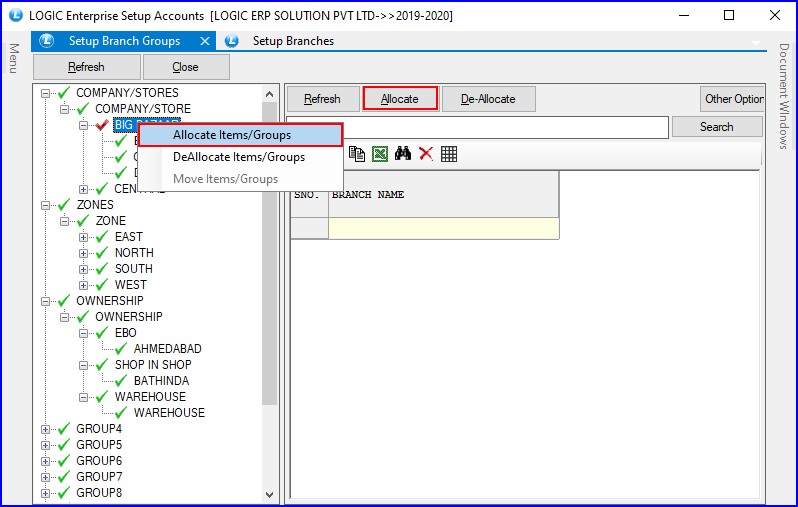
Task: Click the BRANCH NAME column header
Action: [443, 194]
